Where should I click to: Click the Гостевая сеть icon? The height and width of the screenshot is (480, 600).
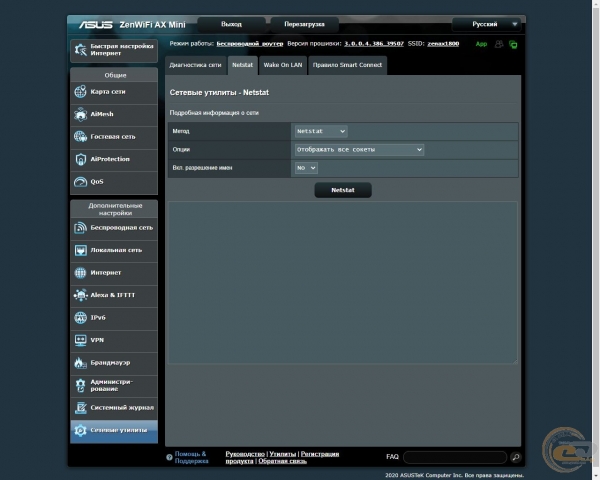[80, 137]
